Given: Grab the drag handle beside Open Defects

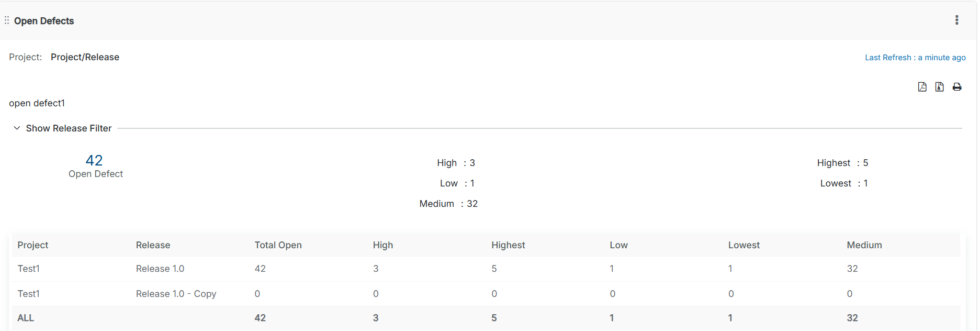Looking at the screenshot, I should point(7,20).
